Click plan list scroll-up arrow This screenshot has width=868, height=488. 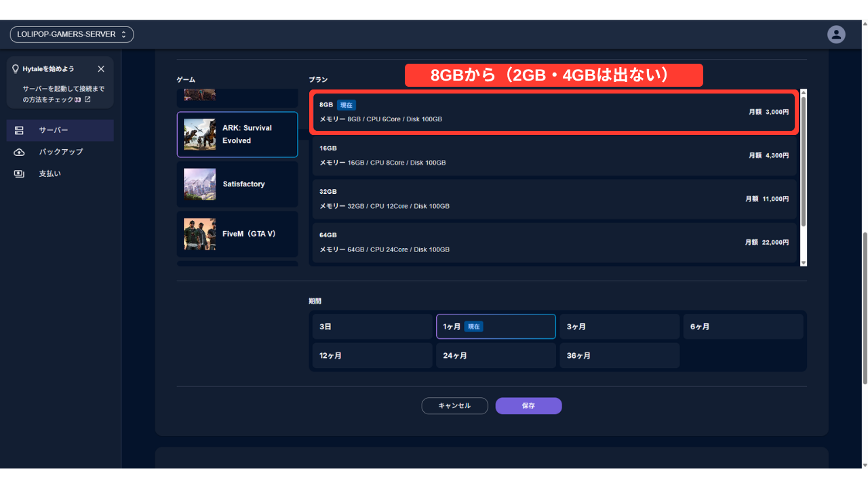click(x=804, y=92)
